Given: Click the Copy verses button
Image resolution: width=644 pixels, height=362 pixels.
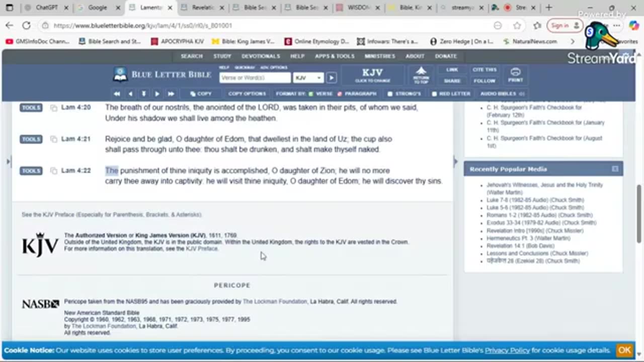Looking at the screenshot, I should pyautogui.click(x=201, y=94).
